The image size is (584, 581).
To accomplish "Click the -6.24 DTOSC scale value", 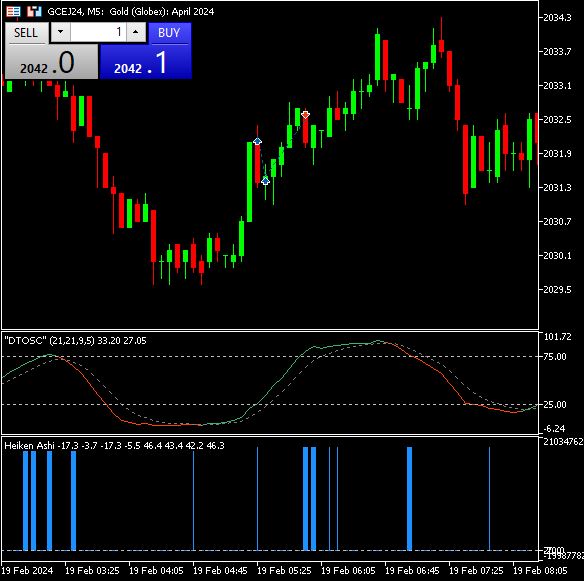I will pyautogui.click(x=555, y=429).
